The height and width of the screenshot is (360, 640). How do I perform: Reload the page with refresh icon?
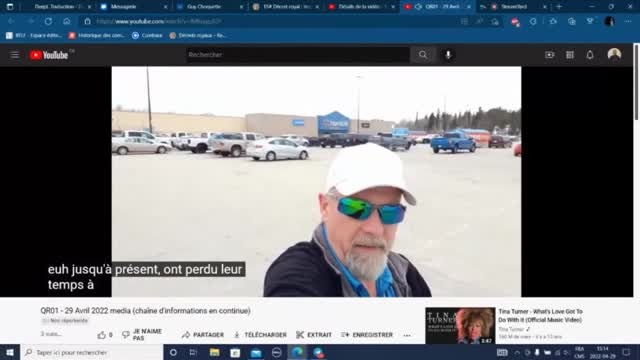pyautogui.click(x=48, y=21)
